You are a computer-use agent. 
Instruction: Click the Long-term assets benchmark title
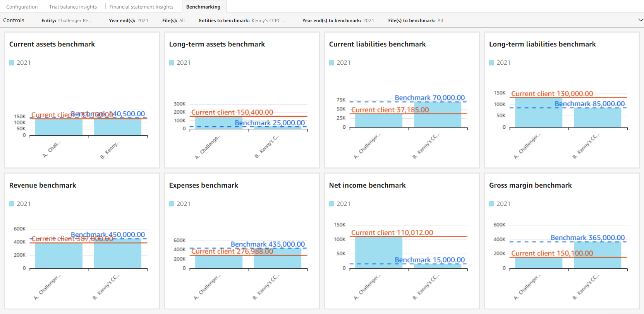click(217, 44)
